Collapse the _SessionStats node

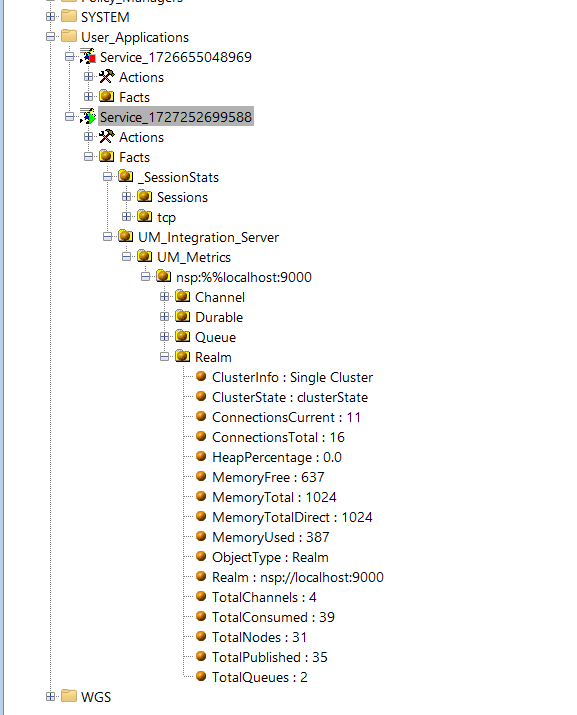[x=108, y=177]
